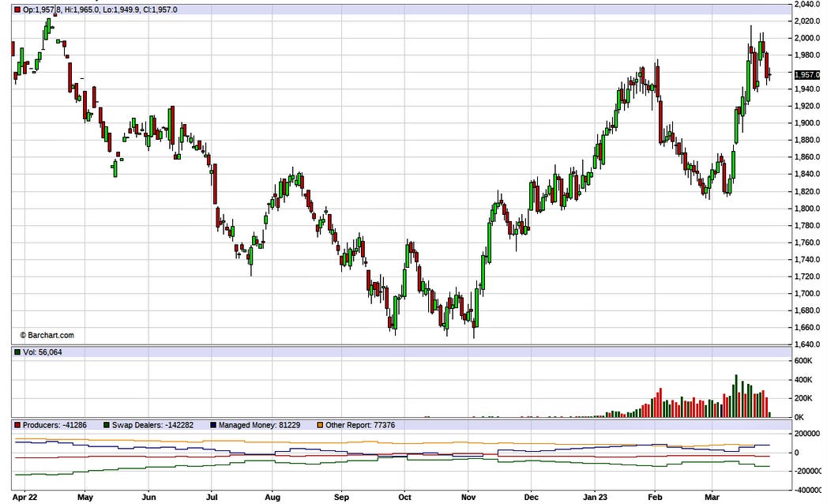Click the 'Jun' date axis label
Image resolution: width=827 pixels, height=504 pixels.
[x=148, y=497]
